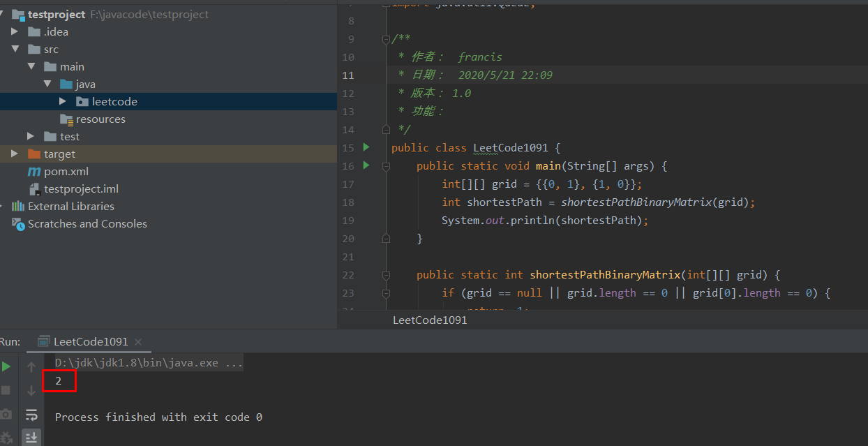
Task: Run the main method from line 16 gutter
Action: point(366,165)
